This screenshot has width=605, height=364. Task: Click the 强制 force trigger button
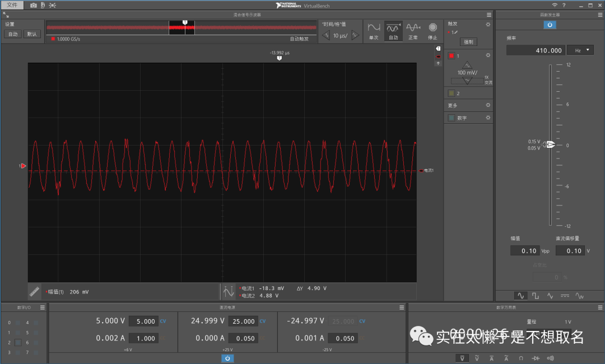coord(468,42)
